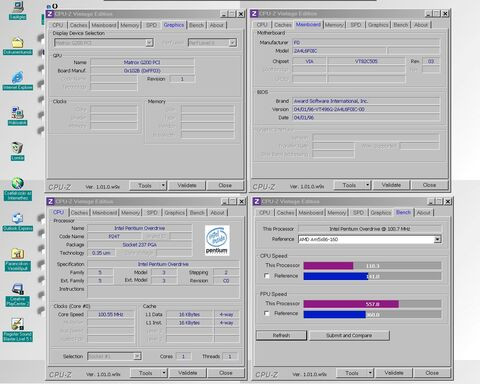Open the Mainboard tab in the Bench window
The width and height of the screenshot is (480, 384).
311,212
